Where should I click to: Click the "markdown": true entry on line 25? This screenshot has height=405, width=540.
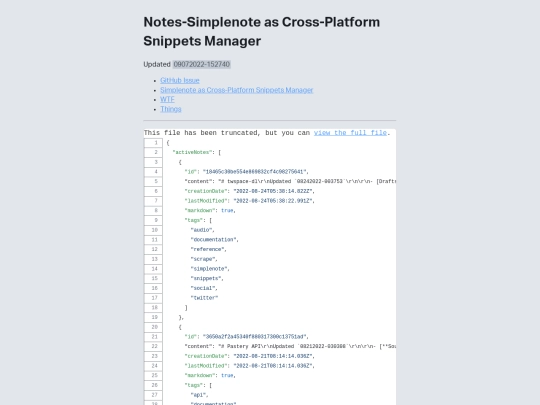pos(210,375)
